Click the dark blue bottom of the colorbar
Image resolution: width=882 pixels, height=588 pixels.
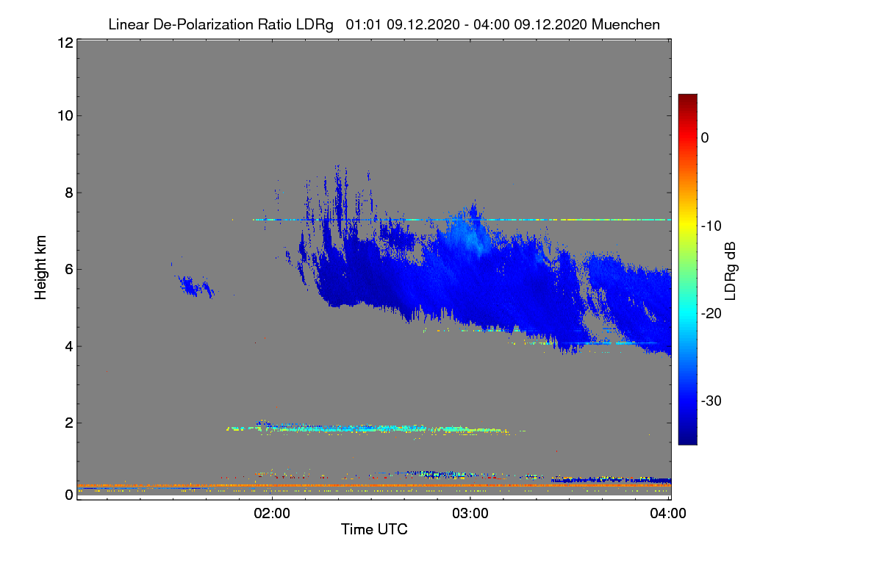pos(687,438)
